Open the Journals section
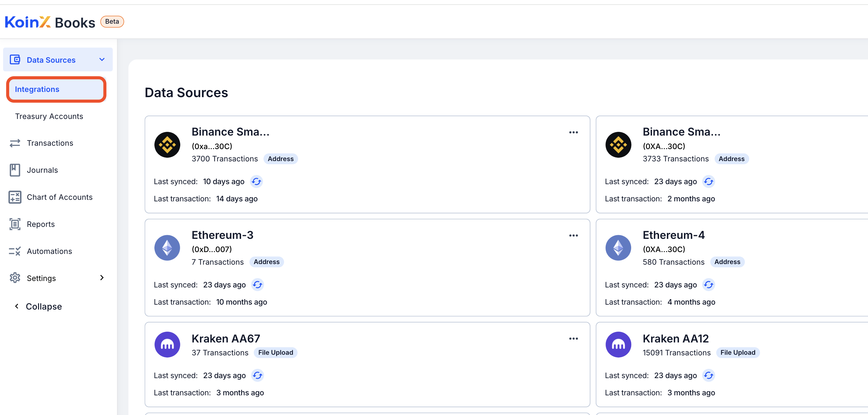868x415 pixels. (x=42, y=170)
